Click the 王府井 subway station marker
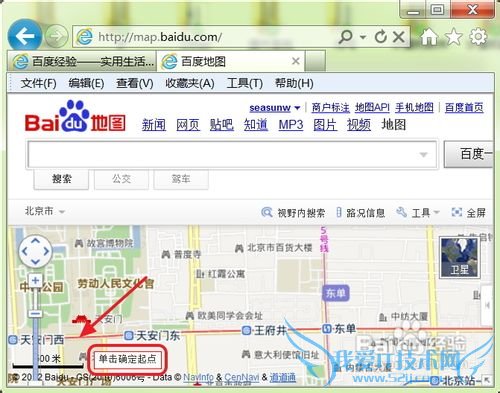 [246, 330]
